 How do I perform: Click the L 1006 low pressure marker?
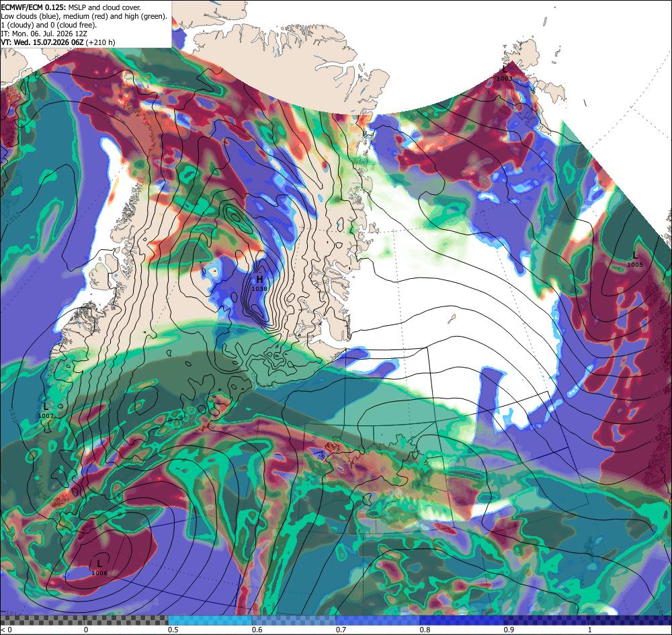tap(99, 568)
